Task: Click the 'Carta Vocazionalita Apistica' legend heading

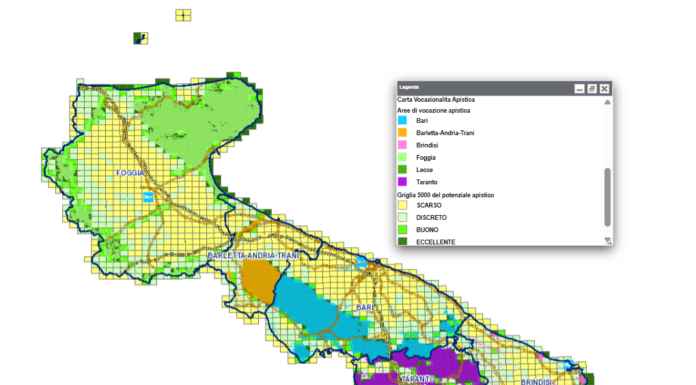Action: 436,99
